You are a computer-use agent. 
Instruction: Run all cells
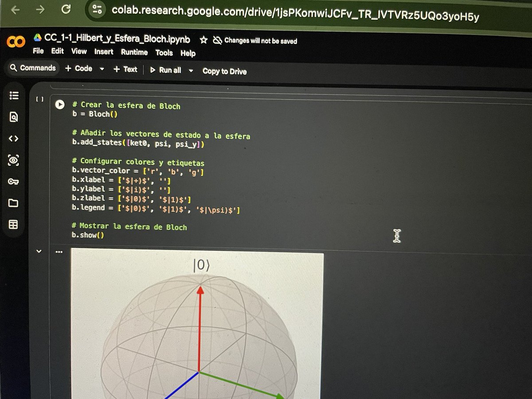click(x=165, y=70)
